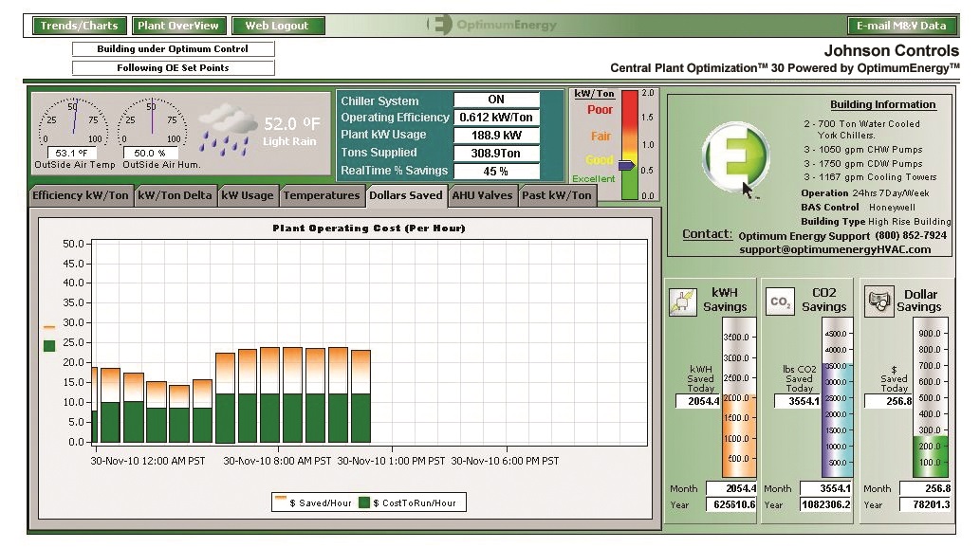Click the 52.0 °F weather reading
This screenshot has width=980, height=548.
(x=292, y=123)
